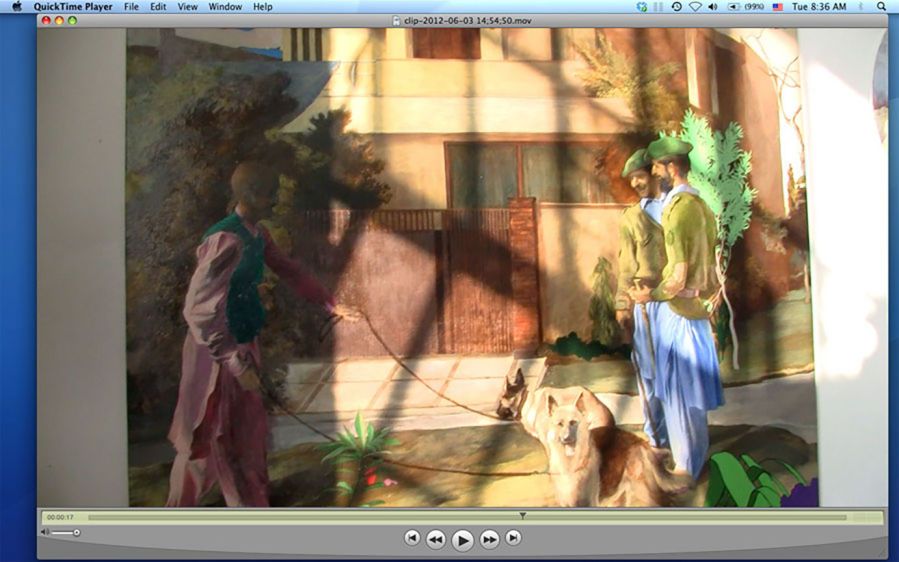The image size is (899, 562).
Task: Open the QuickTime Player application menu
Action: click(x=73, y=7)
